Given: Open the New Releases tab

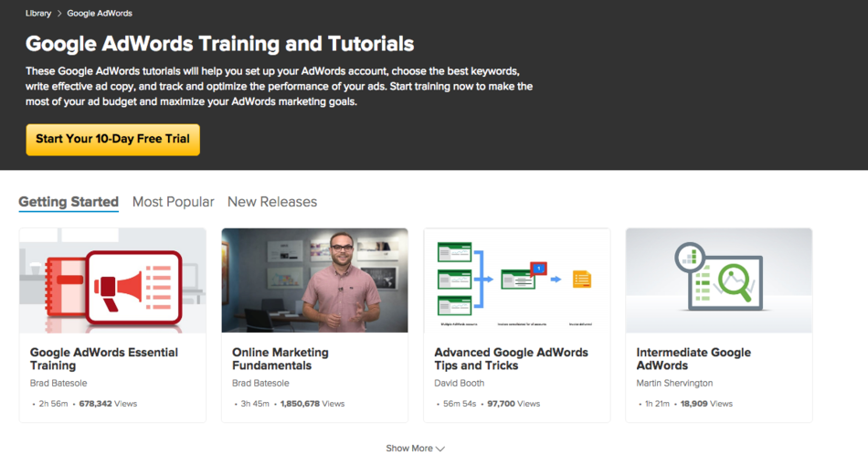Looking at the screenshot, I should click(272, 202).
